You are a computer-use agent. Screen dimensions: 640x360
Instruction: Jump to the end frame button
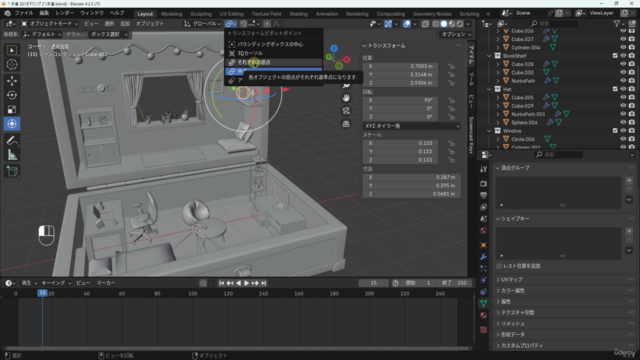(x=264, y=283)
